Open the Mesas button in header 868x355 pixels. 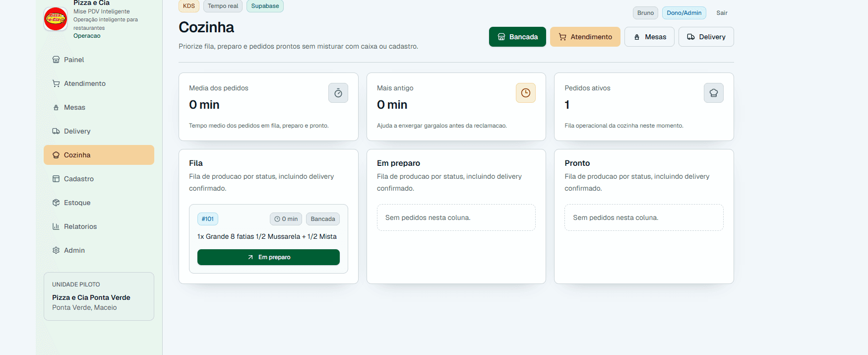pyautogui.click(x=649, y=37)
